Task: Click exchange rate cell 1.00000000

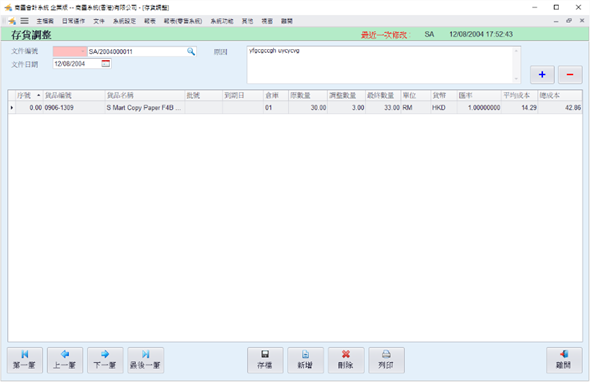Action: (479, 108)
